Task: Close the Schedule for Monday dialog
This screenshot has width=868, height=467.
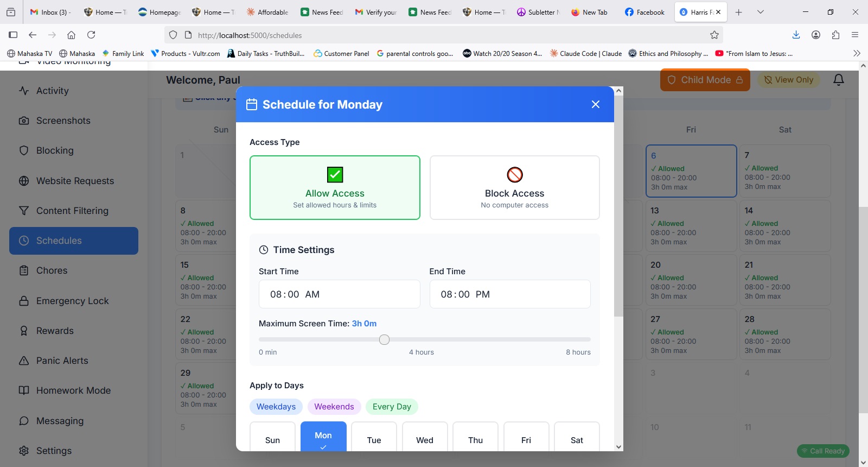Action: [595, 104]
